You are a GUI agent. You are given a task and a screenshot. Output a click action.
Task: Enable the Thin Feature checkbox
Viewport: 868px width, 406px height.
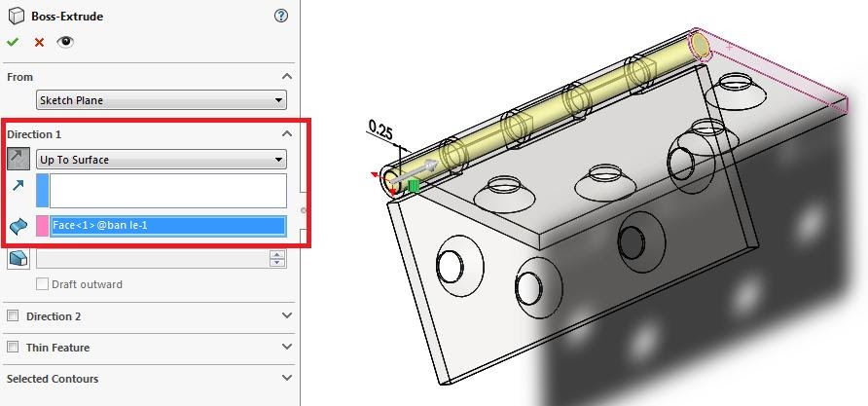13,347
